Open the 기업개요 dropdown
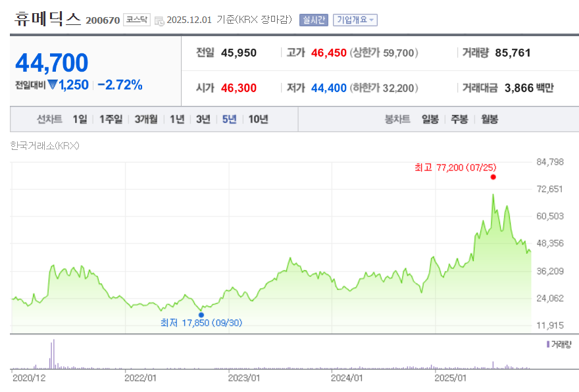 point(355,20)
